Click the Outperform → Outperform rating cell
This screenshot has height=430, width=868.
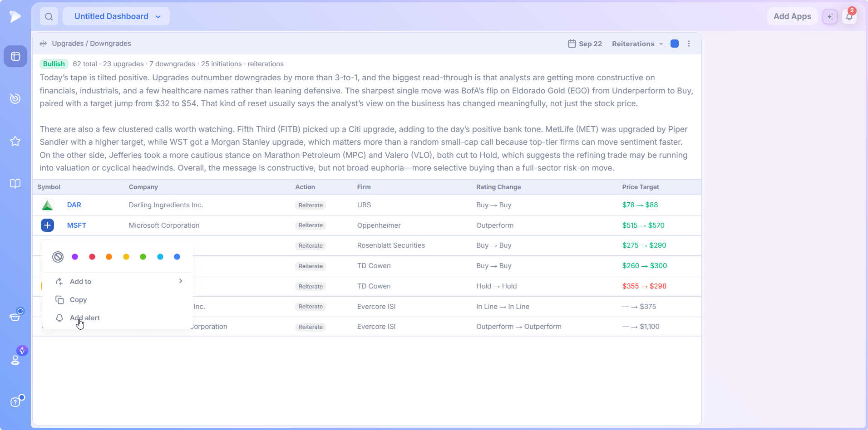pos(519,327)
